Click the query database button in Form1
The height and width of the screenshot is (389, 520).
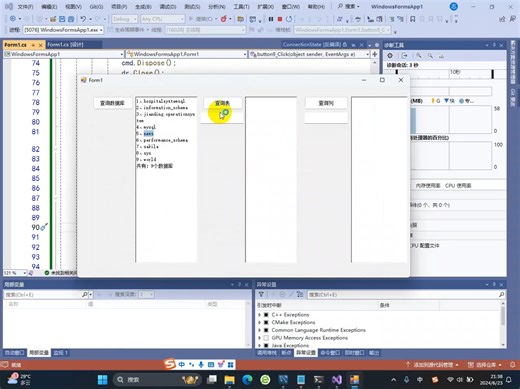(112, 103)
